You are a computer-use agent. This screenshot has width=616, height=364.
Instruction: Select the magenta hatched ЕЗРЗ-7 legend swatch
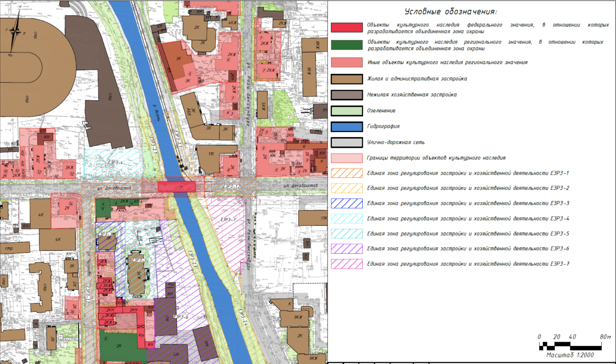tap(346, 264)
